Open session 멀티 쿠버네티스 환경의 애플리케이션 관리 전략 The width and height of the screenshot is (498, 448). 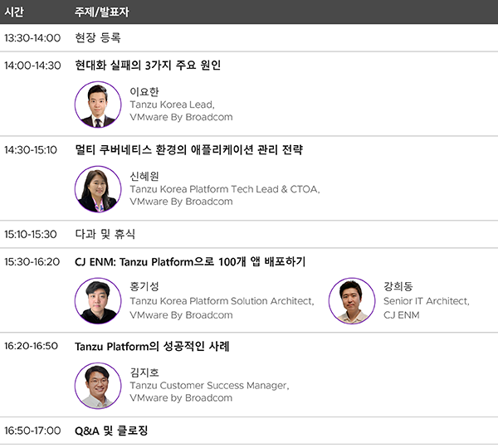coord(188,150)
